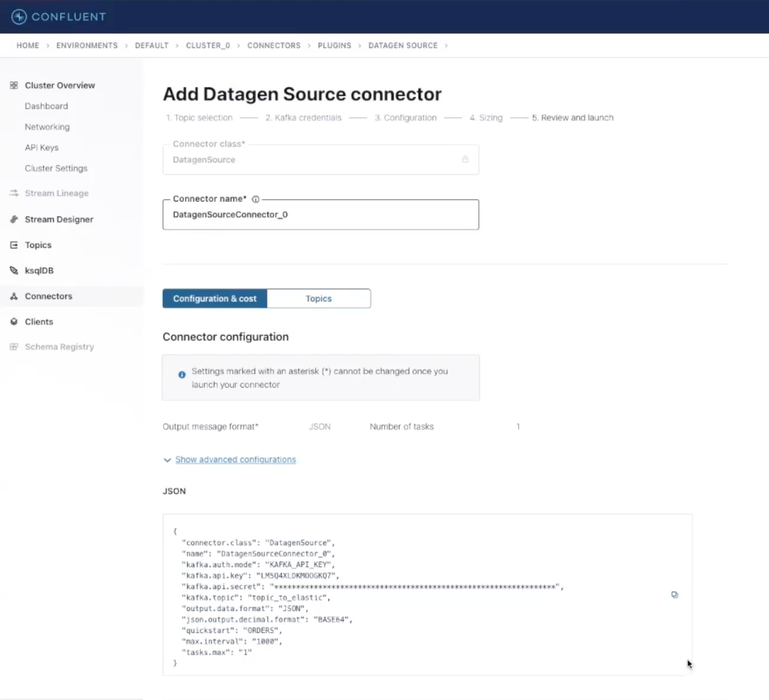Click the Connector name info icon

[256, 199]
